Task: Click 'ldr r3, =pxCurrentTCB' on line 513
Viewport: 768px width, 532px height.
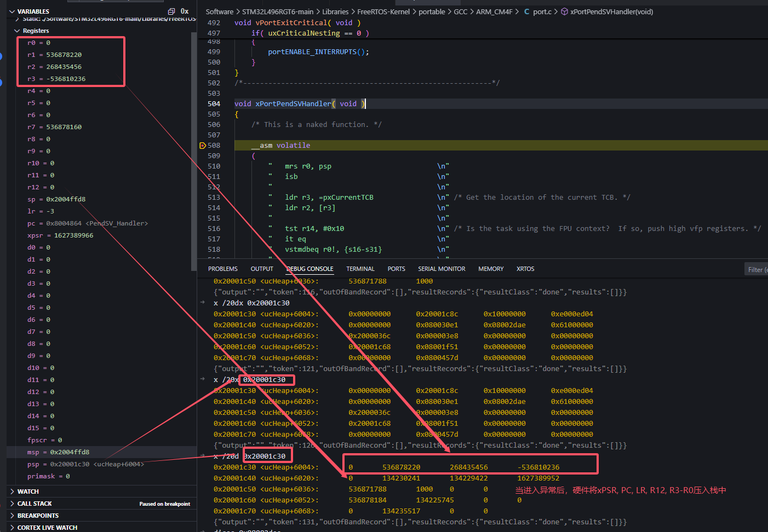Action: coord(329,198)
